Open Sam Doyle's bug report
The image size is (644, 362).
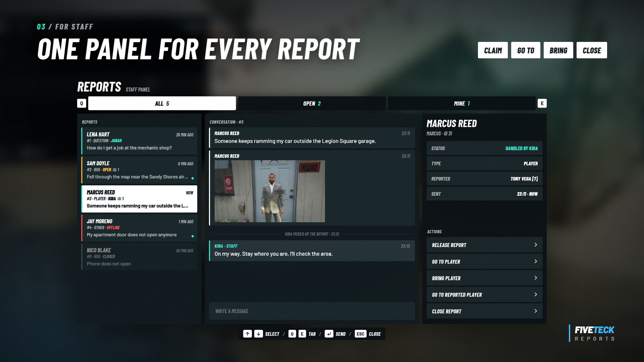(139, 170)
